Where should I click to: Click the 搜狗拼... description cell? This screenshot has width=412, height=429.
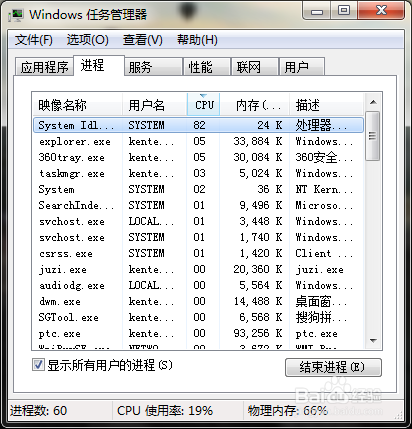pyautogui.click(x=322, y=317)
